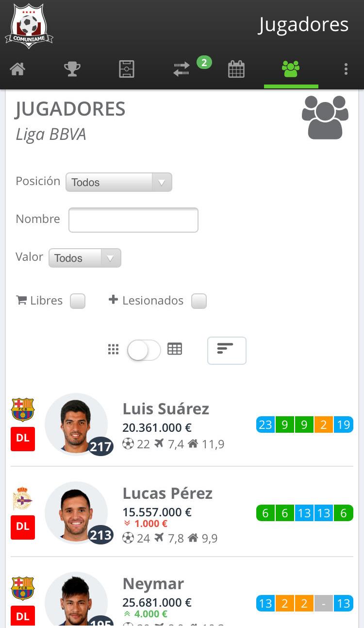Click the sort order icon button
This screenshot has width=364, height=628.
click(x=227, y=350)
